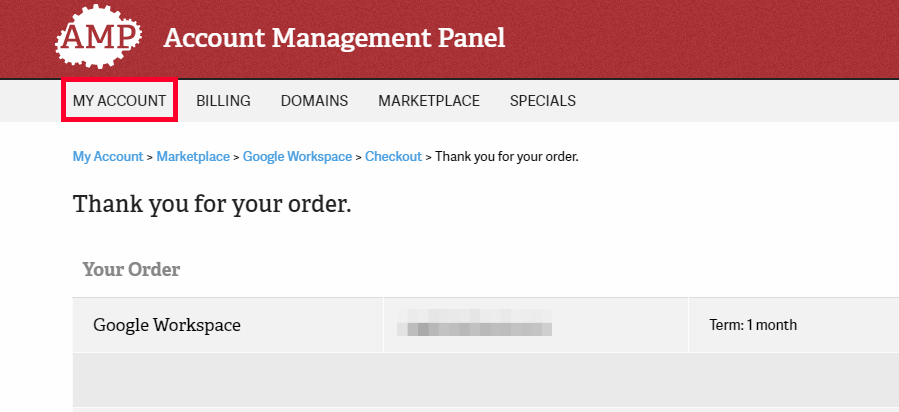Follow the My Account breadcrumb link

coord(108,157)
